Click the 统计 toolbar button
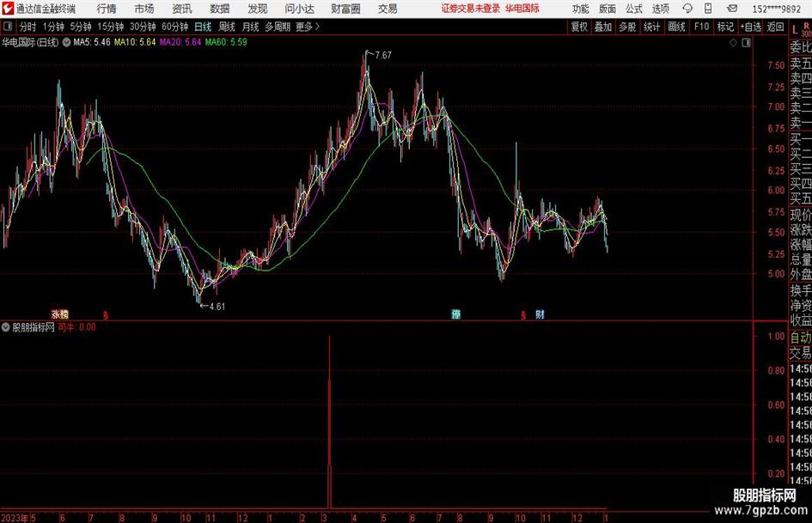Image resolution: width=812 pixels, height=523 pixels. (x=651, y=27)
